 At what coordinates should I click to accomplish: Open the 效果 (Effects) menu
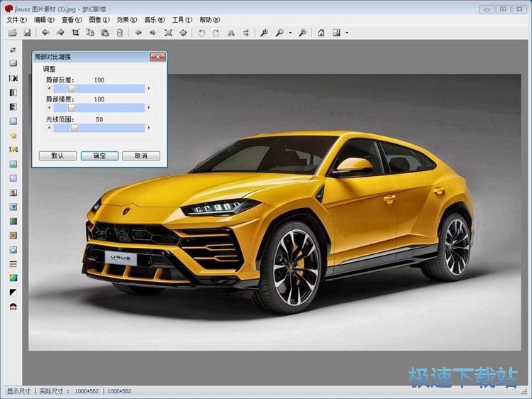[126, 20]
